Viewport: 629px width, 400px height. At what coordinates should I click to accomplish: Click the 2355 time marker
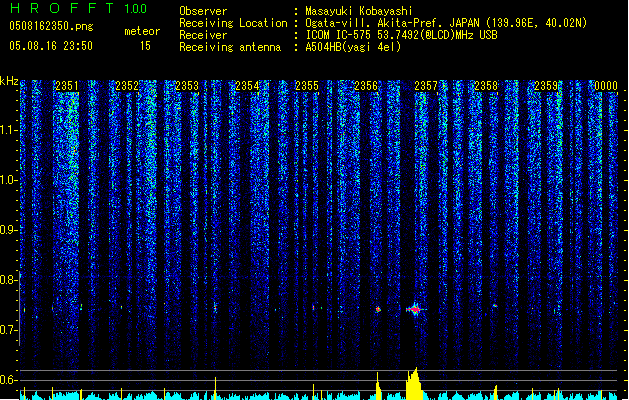pyautogui.click(x=307, y=86)
